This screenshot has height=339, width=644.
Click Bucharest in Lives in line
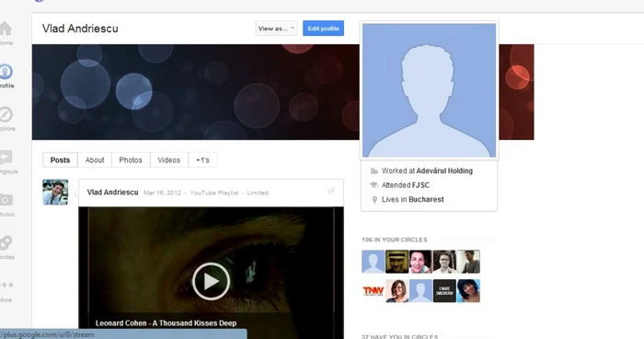click(426, 199)
